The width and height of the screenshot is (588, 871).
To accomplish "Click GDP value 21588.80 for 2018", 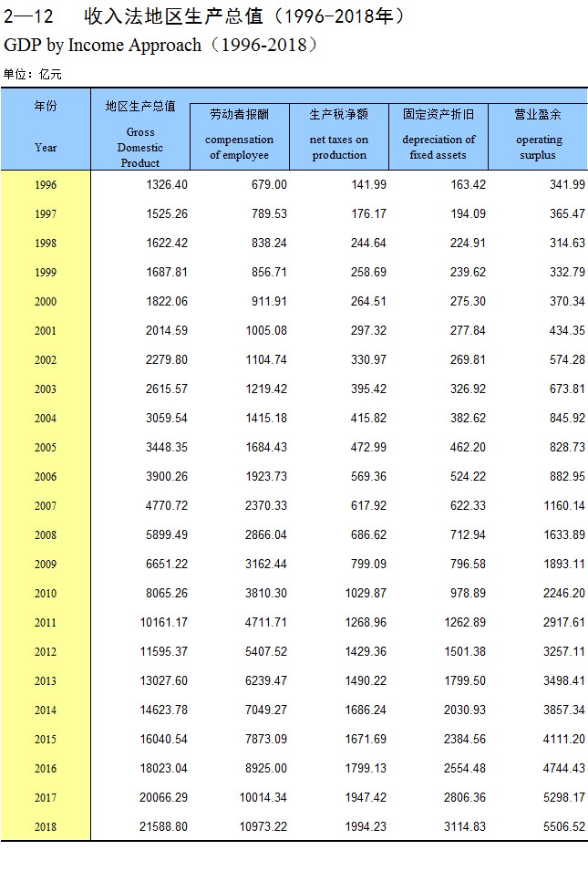I will click(x=164, y=826).
